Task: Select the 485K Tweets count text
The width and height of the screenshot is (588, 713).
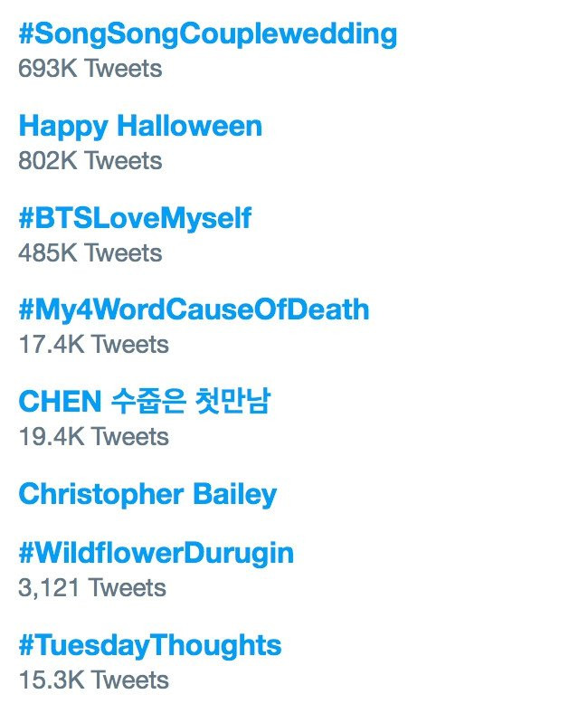Action: pos(90,252)
